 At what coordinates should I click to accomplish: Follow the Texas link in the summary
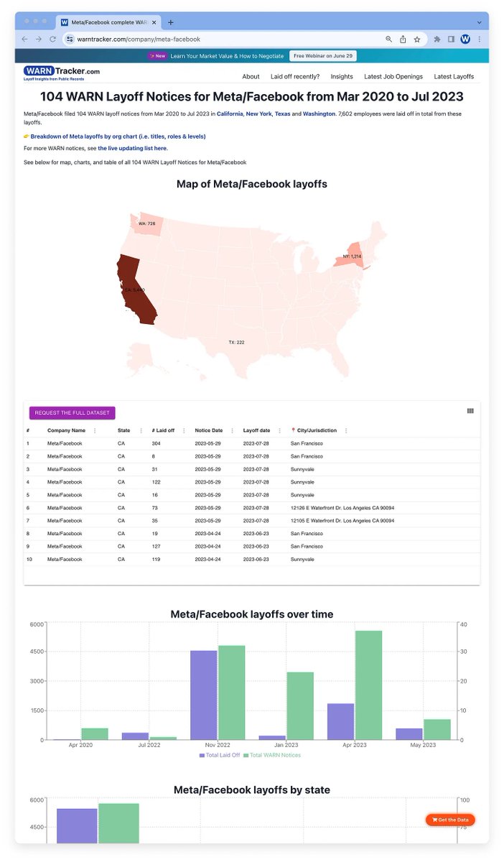282,113
